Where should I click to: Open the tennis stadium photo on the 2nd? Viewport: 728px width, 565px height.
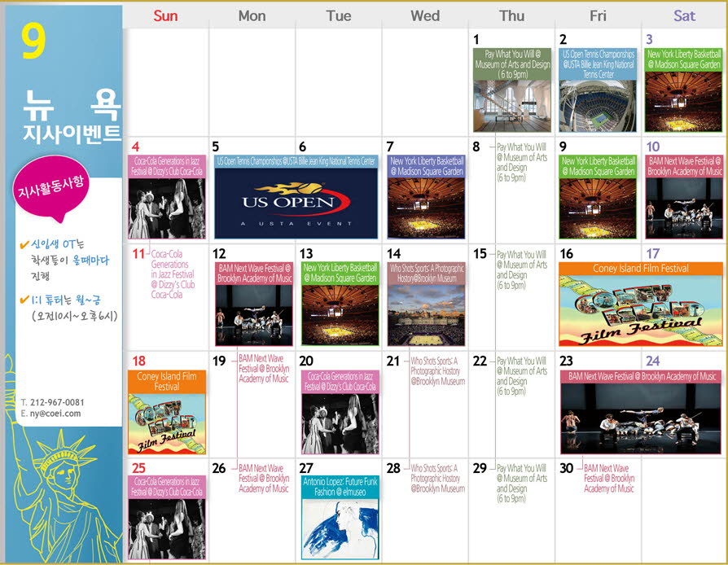598,106
